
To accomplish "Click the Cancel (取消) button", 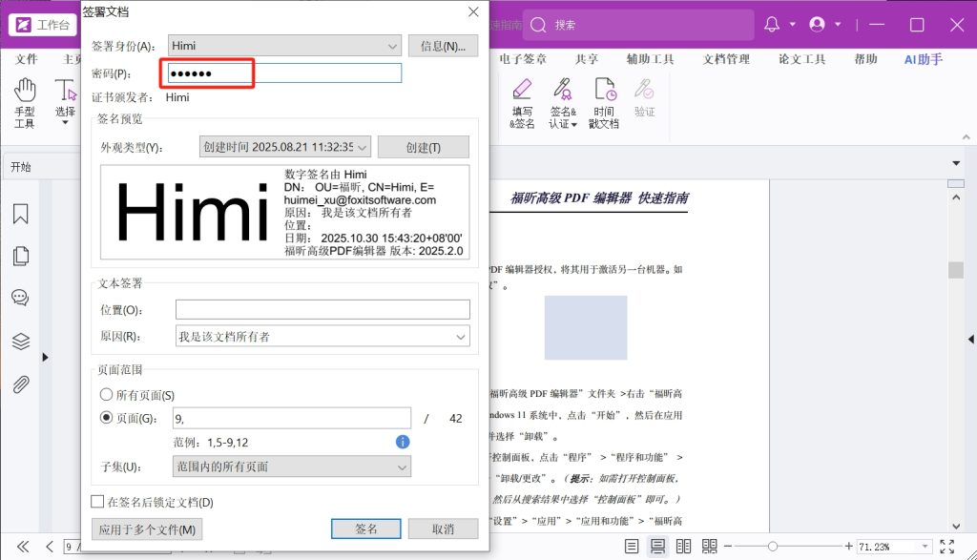I will 443,529.
